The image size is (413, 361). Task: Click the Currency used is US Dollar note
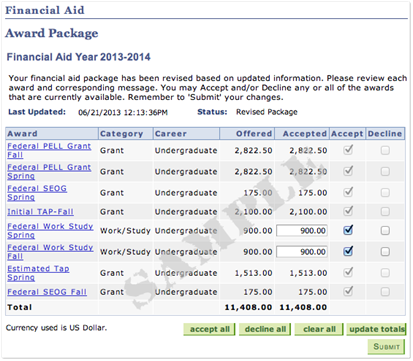click(56, 328)
